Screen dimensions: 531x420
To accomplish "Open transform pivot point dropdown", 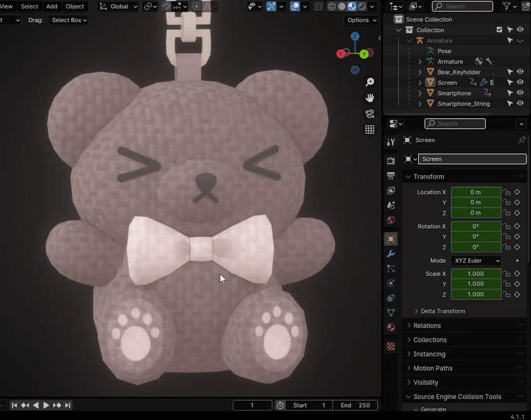I will pyautogui.click(x=151, y=7).
